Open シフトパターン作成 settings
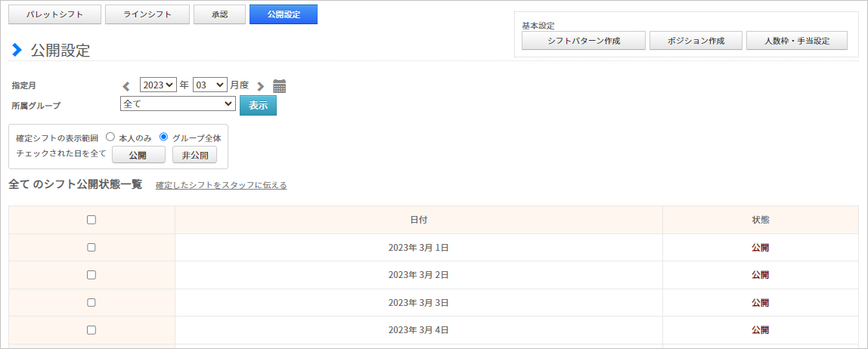 click(584, 40)
